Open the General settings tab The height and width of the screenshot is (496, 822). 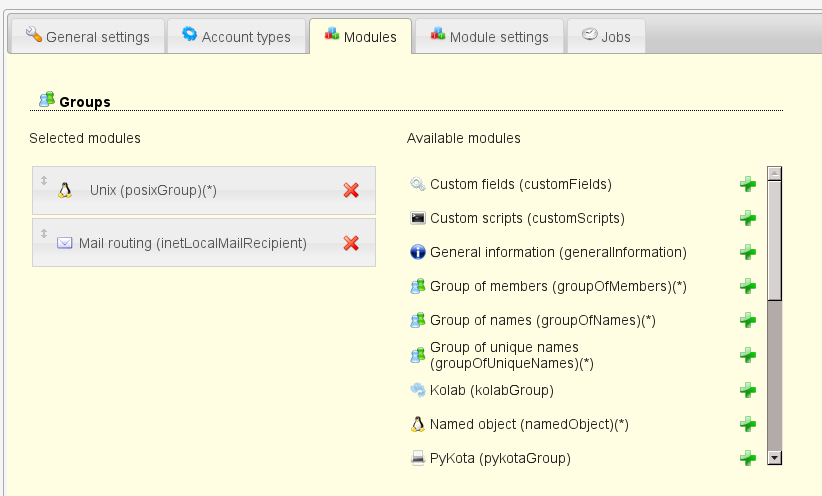pyautogui.click(x=86, y=37)
